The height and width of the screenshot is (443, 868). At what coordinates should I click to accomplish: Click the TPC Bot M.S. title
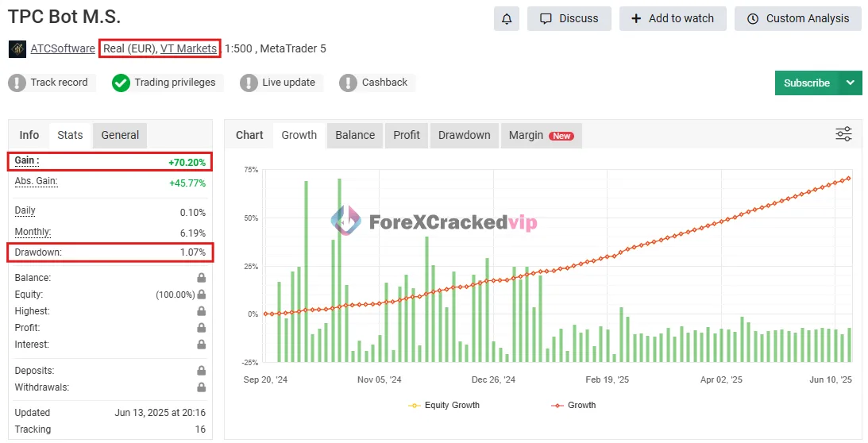pos(64,17)
